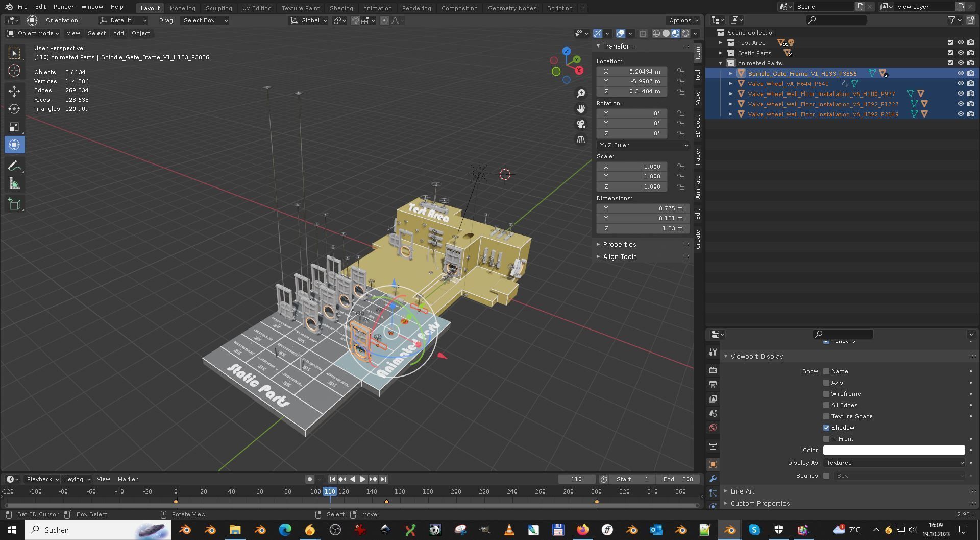Toggle auto keying record button

tap(309, 479)
